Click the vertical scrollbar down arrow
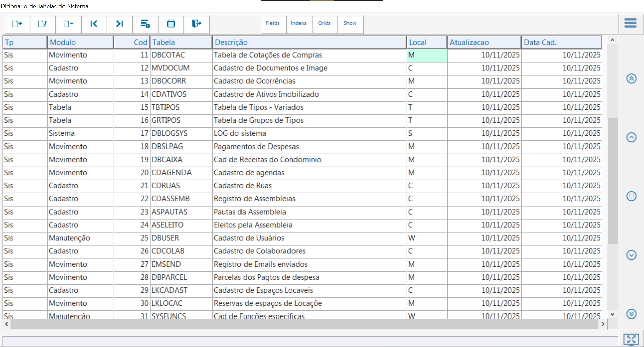The height and width of the screenshot is (347, 644). 612,314
